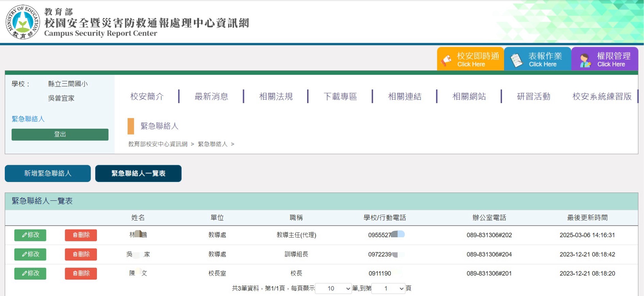Click the 新增緊急聯絡人 button
644x296 pixels.
48,173
